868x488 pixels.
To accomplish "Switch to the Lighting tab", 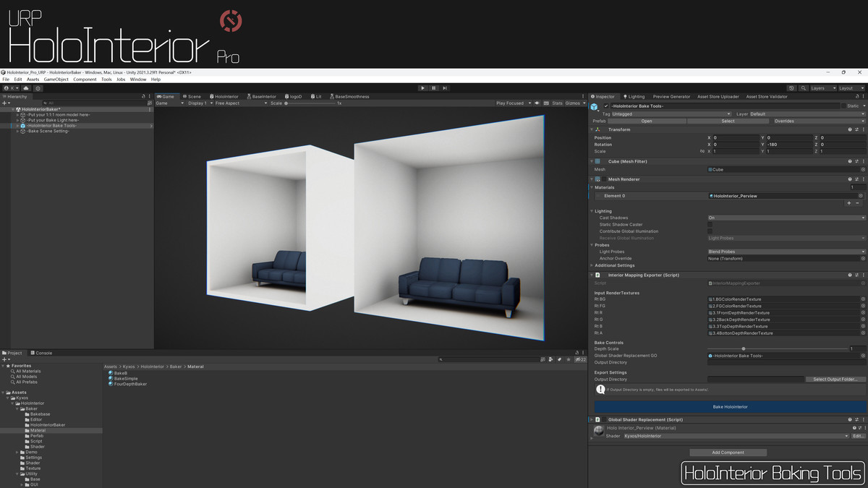I will pyautogui.click(x=634, y=96).
